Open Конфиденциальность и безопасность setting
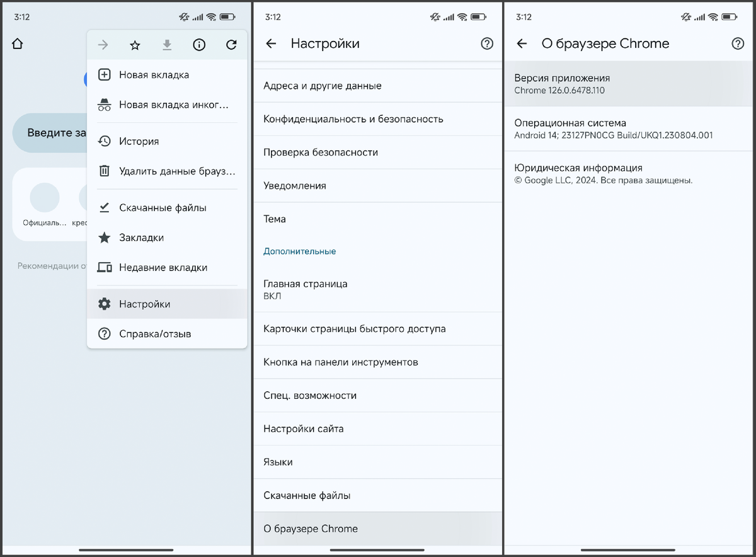The image size is (756, 557). (x=377, y=119)
